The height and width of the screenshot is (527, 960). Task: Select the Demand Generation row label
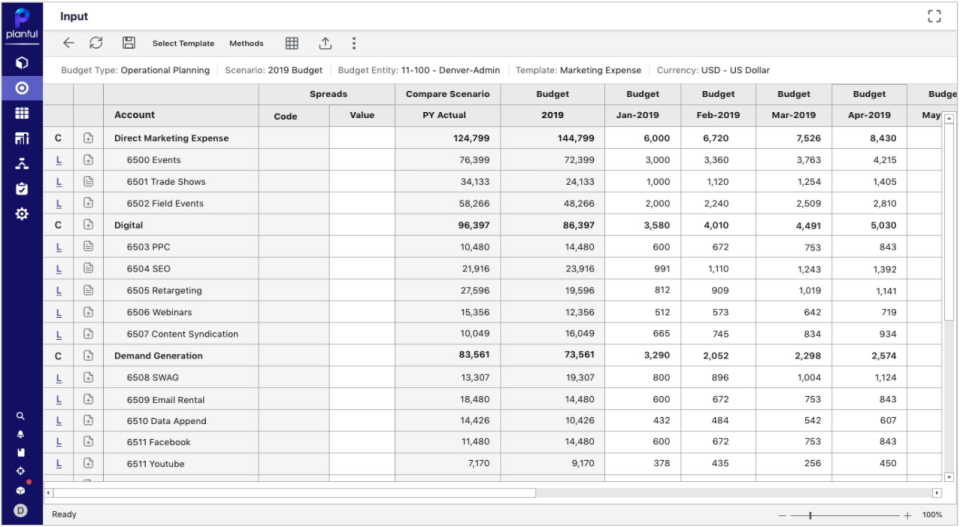tap(158, 356)
